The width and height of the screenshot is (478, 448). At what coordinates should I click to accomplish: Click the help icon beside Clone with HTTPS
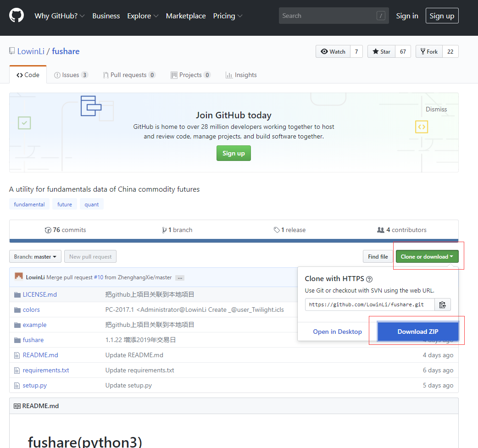coord(369,279)
